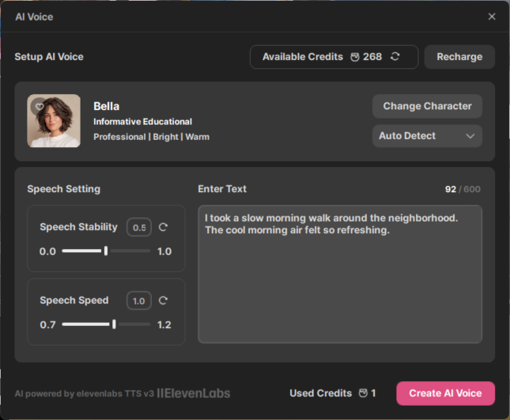Click inside the Enter Text area
Image resolution: width=510 pixels, height=420 pixels.
click(x=340, y=274)
